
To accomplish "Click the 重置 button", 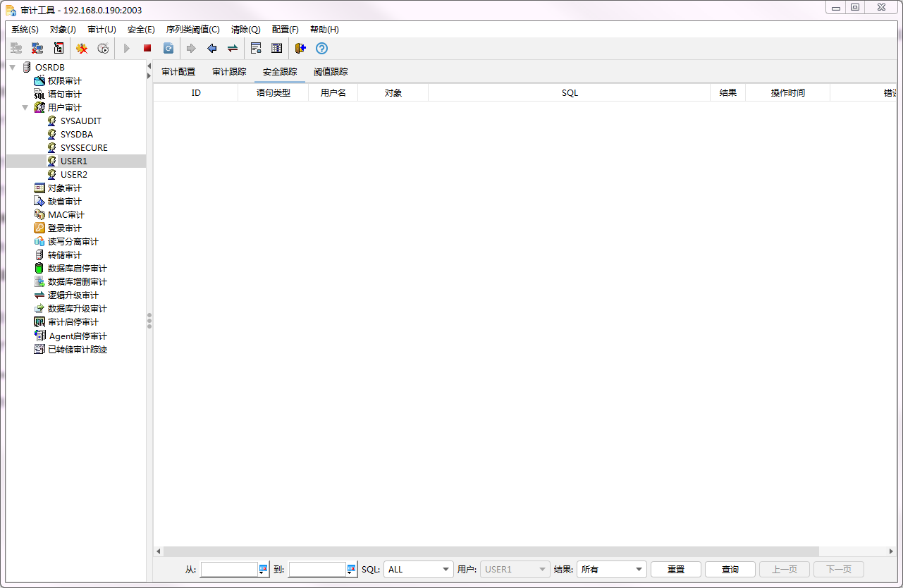I will [675, 569].
